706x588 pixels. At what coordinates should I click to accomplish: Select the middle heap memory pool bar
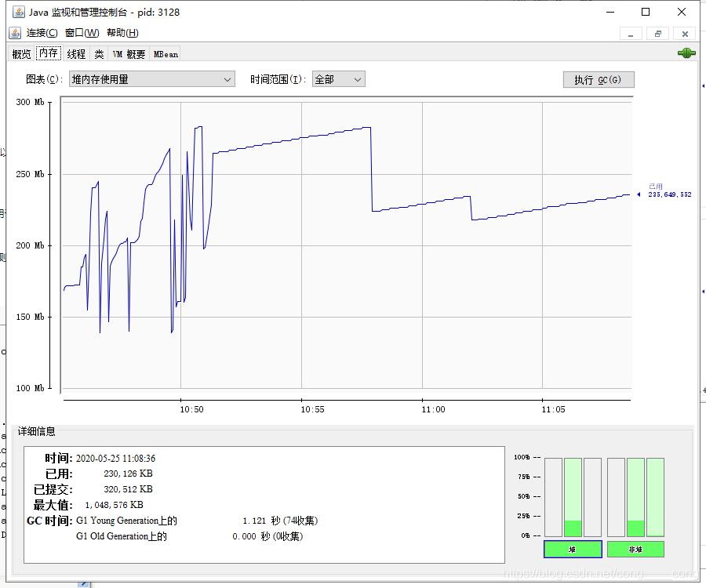[x=573, y=497]
